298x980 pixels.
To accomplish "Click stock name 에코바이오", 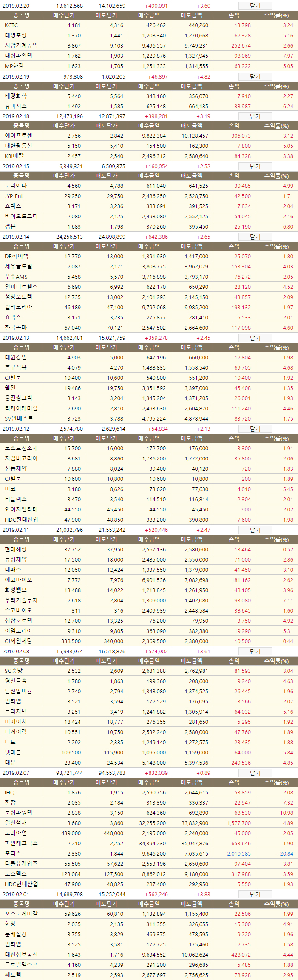I will click(18, 580).
